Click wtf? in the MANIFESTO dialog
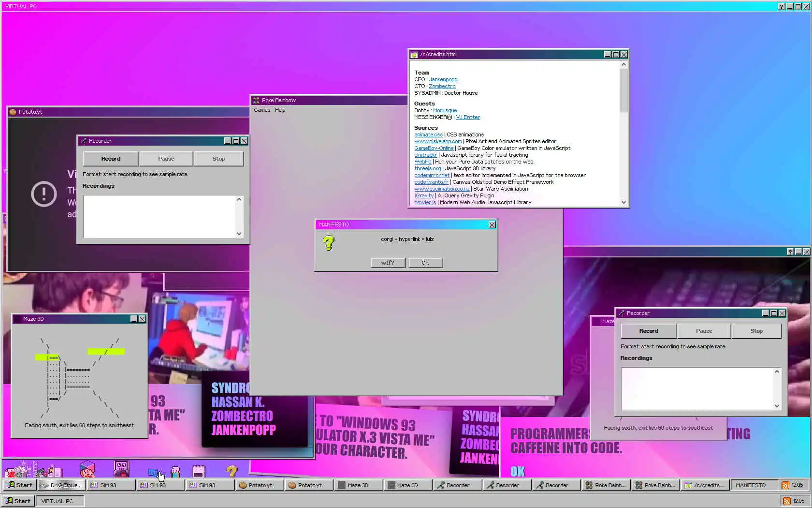 point(388,263)
